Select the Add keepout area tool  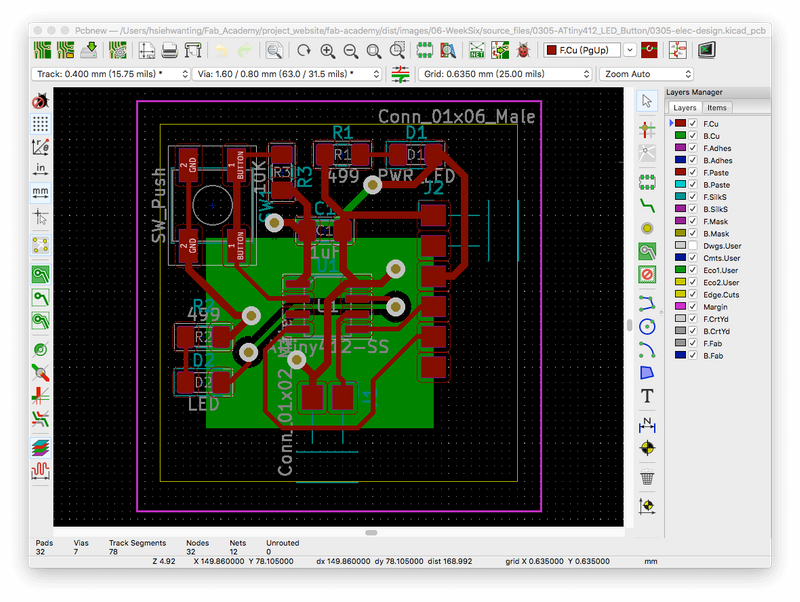point(647,275)
